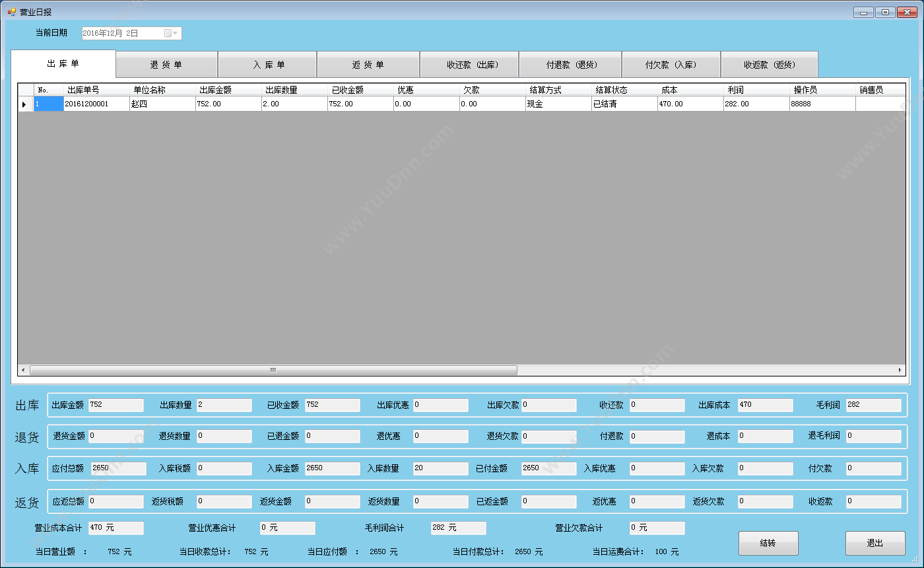The image size is (924, 568).
Task: Click the 已收金额 summary field showing 752
Action: click(x=332, y=405)
